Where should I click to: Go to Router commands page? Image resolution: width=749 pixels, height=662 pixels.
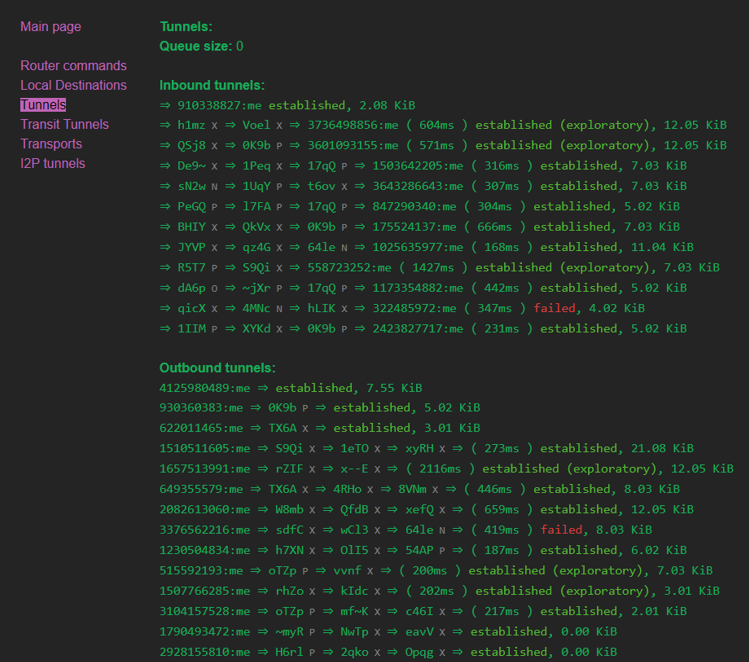pyautogui.click(x=73, y=66)
